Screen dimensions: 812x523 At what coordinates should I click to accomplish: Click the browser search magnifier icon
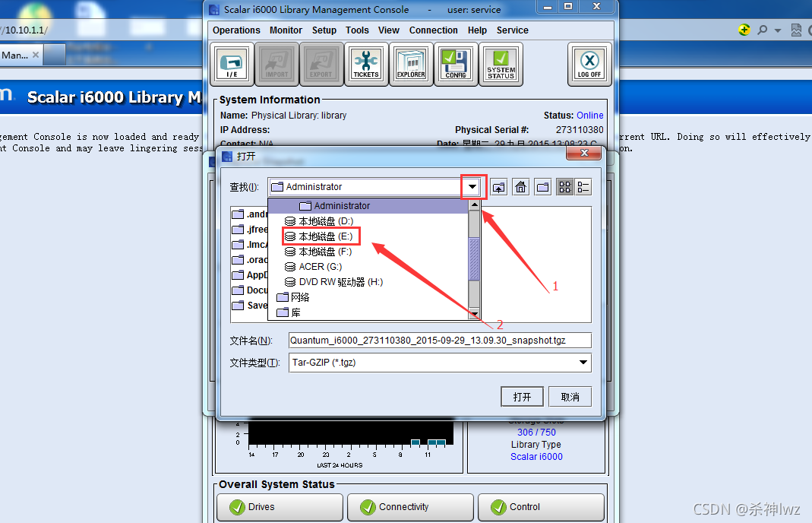click(x=763, y=30)
